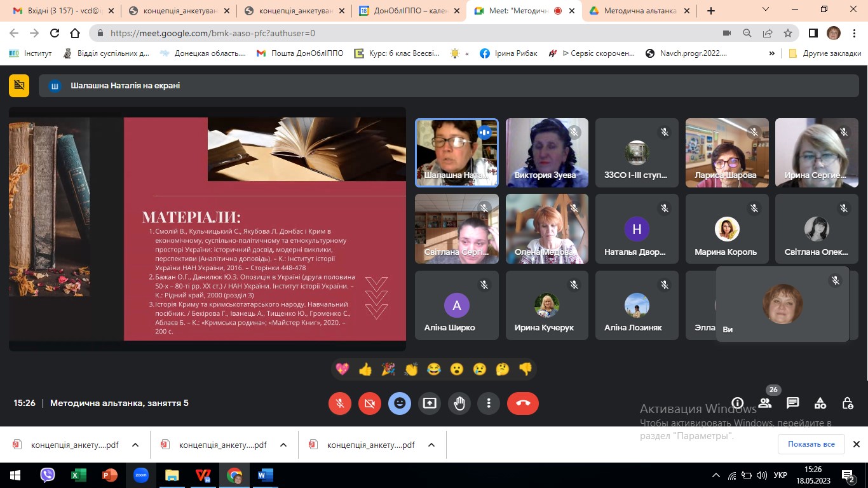Open Zoom from the taskbar
The height and width of the screenshot is (488, 868).
[x=141, y=475]
